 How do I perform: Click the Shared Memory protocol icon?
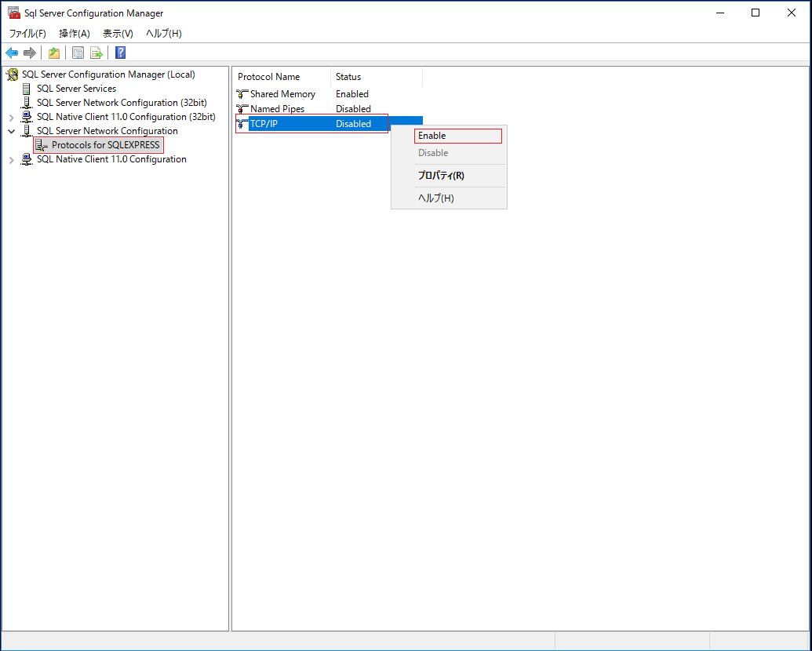click(242, 94)
